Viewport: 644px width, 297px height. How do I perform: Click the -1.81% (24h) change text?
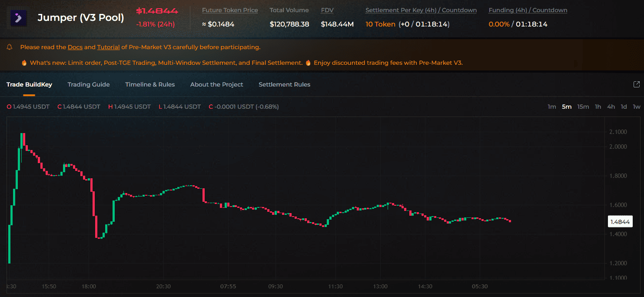155,24
